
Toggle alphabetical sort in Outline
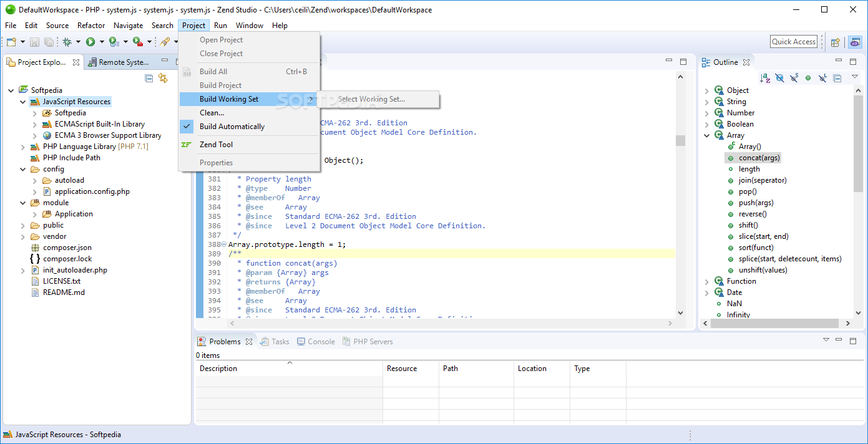point(766,78)
